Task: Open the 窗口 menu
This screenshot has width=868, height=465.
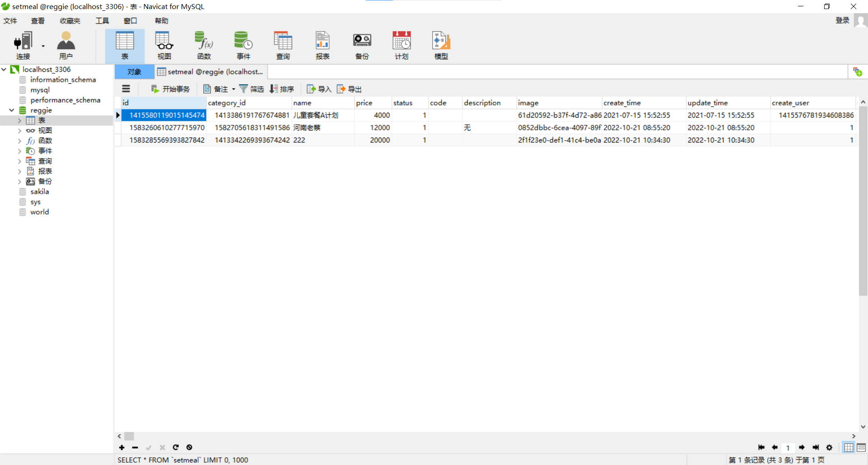Action: click(130, 21)
